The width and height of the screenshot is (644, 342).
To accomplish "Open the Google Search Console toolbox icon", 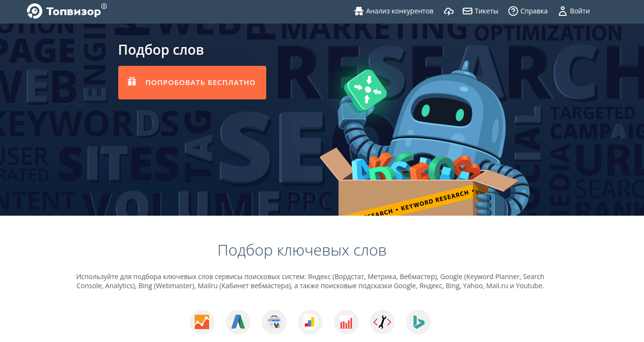I will (274, 322).
